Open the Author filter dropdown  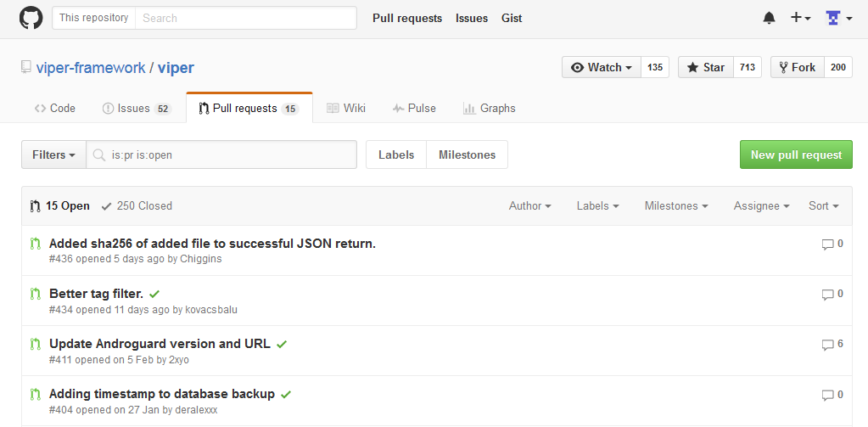(529, 206)
